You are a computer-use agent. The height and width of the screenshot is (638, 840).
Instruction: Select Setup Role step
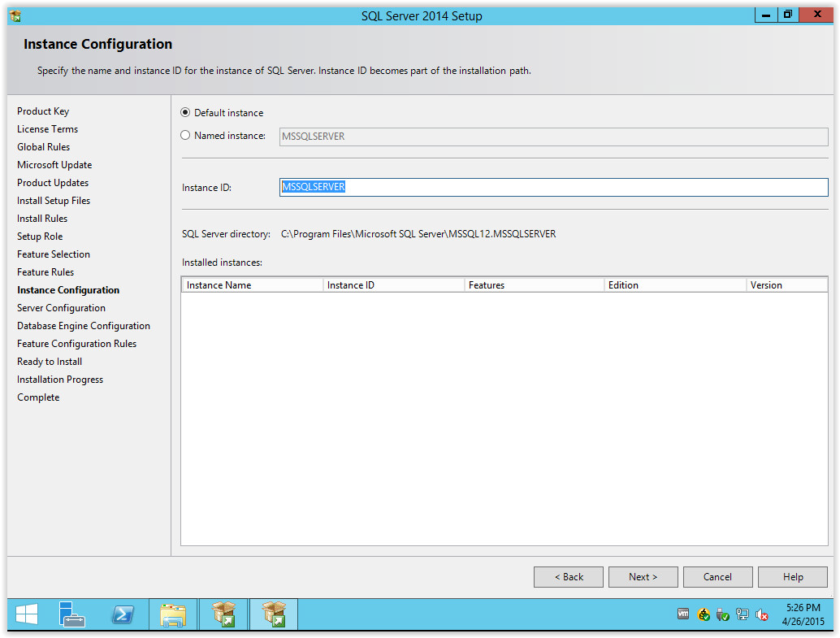click(x=40, y=237)
